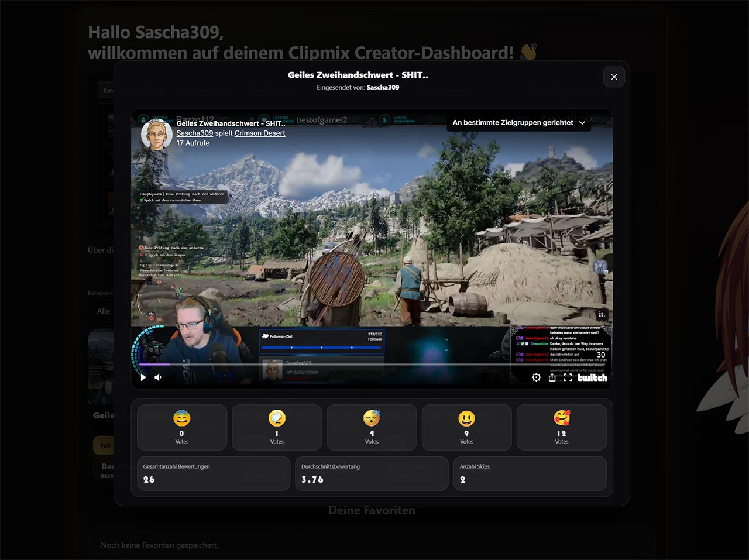Screen dimensions: 749x560
Task: Switch the video to fullscreen
Action: coord(568,377)
